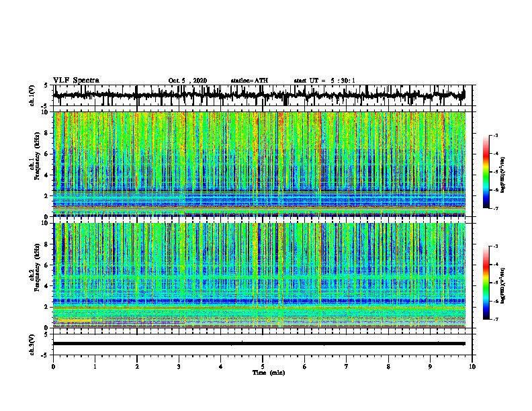Click inside the ch.1 spectrogram panel
The image size is (532, 411).
click(x=259, y=164)
